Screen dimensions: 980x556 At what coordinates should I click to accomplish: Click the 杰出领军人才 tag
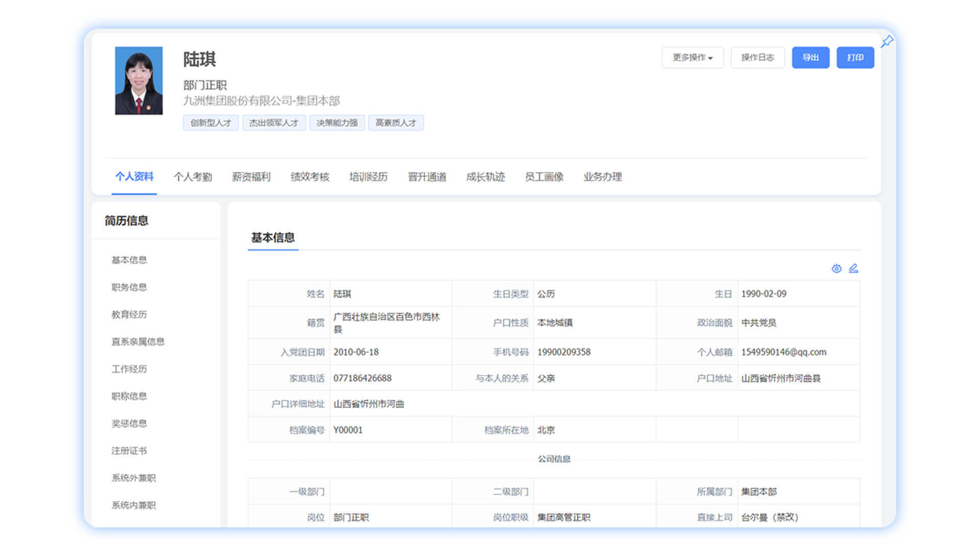[x=274, y=123]
